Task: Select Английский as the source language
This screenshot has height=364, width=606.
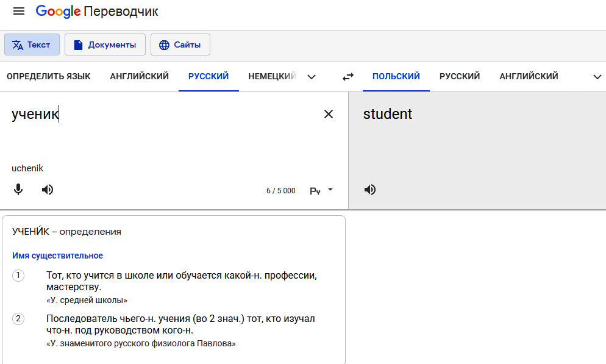Action: (x=140, y=76)
